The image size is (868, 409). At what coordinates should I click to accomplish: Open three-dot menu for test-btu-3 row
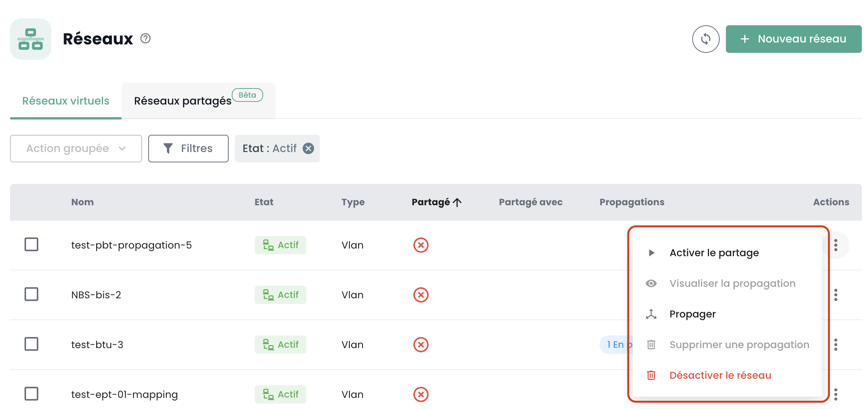click(x=835, y=345)
